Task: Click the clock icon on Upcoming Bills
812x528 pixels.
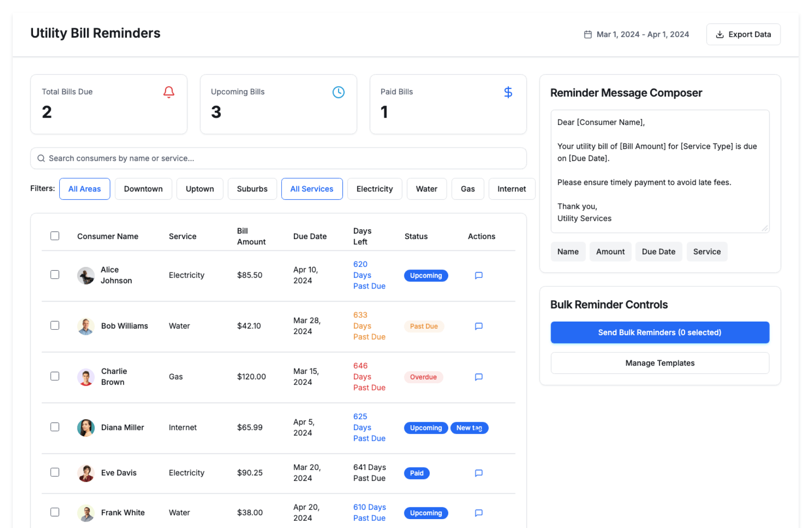Action: click(x=338, y=92)
